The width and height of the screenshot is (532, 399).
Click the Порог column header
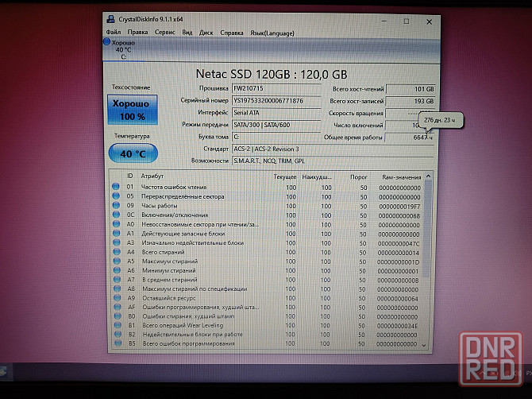point(359,177)
